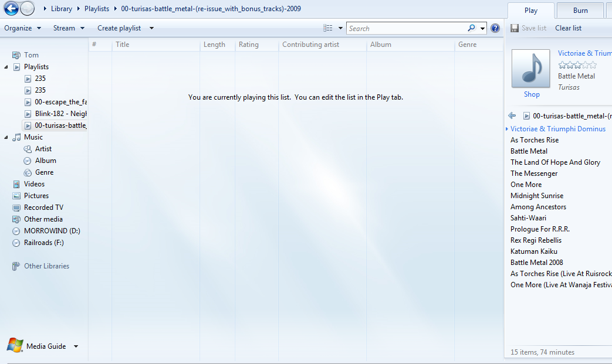
Task: Switch to the Burn tab
Action: coord(580,11)
